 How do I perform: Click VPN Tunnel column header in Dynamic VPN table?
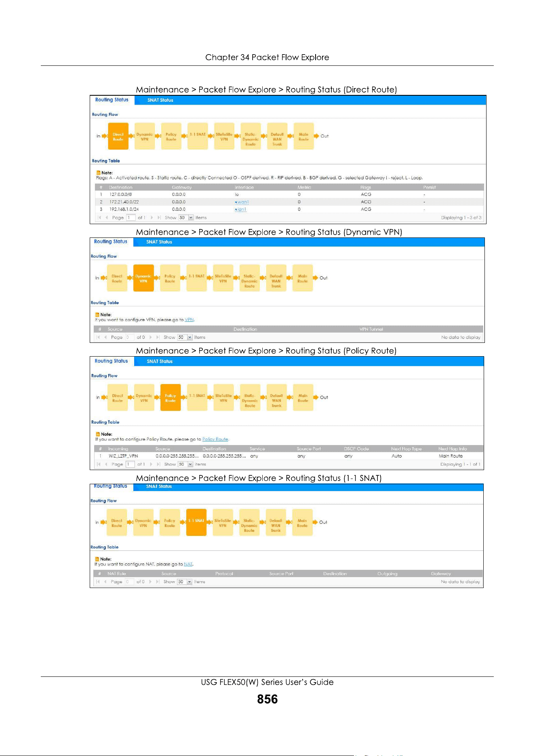tap(371, 330)
